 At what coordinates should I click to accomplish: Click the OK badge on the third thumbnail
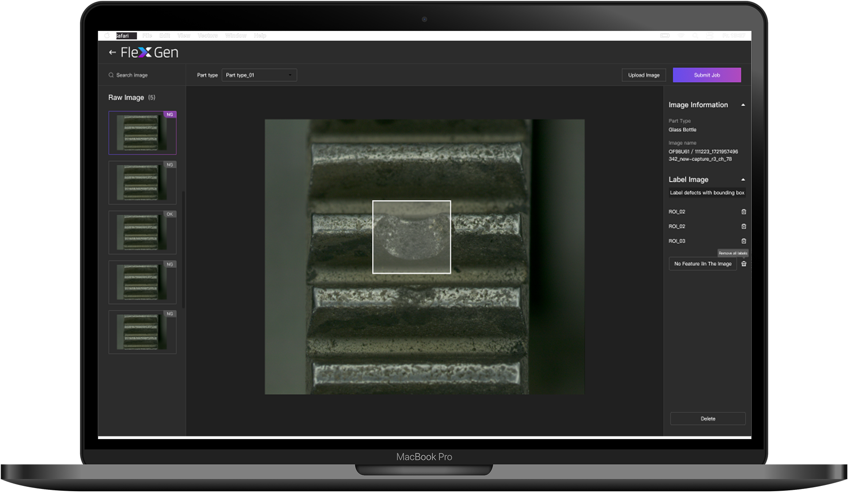coord(170,214)
